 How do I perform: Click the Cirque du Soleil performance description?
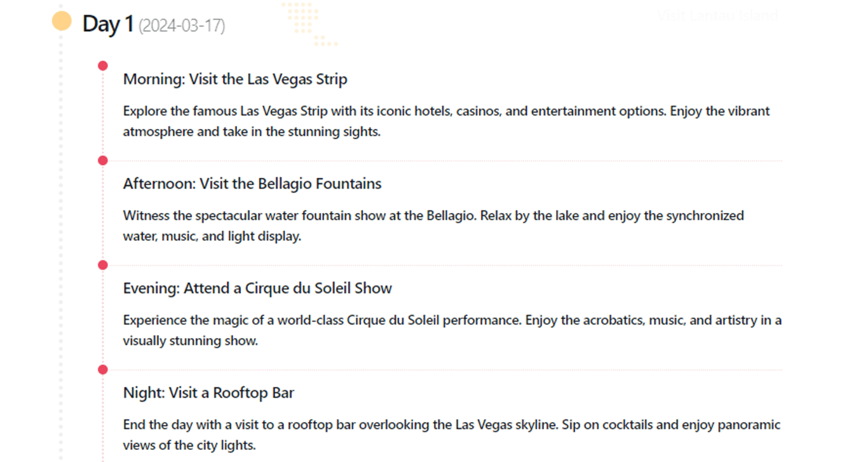[452, 330]
